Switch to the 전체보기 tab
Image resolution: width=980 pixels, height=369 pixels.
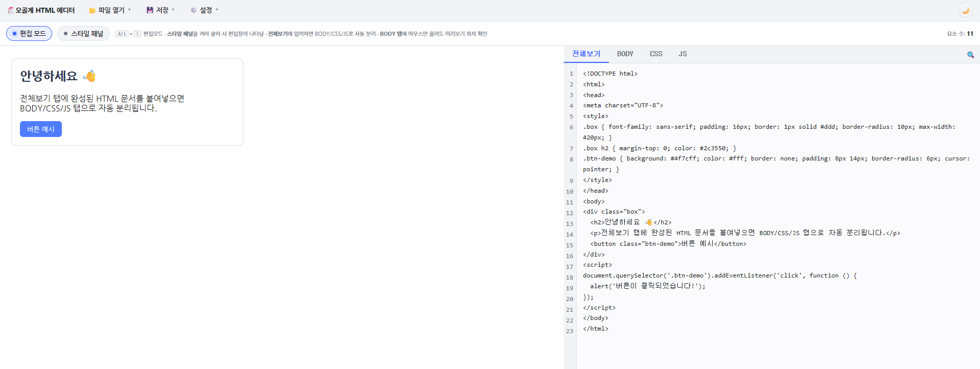pos(586,54)
